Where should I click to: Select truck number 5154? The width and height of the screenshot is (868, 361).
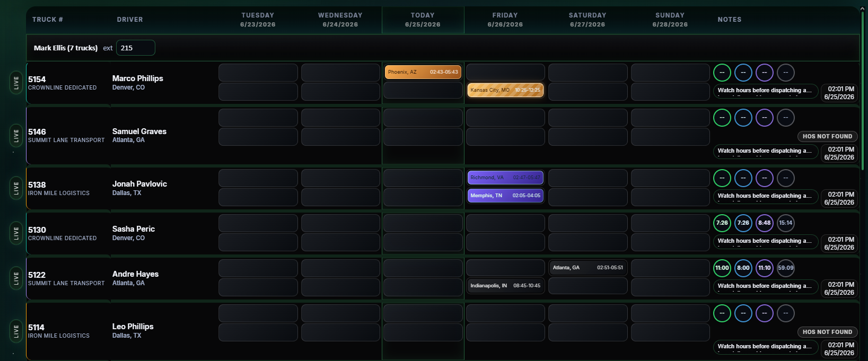[37, 80]
